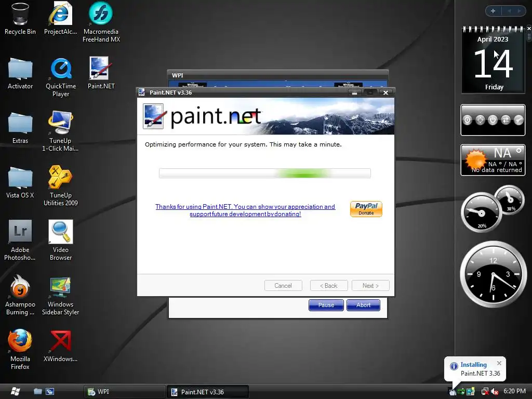Click the Abort button in WPI window

pos(363,305)
